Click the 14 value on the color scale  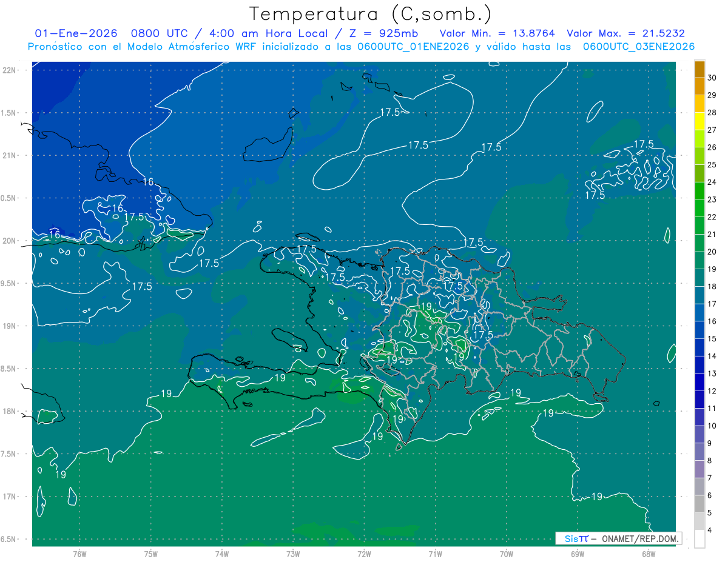coord(712,356)
